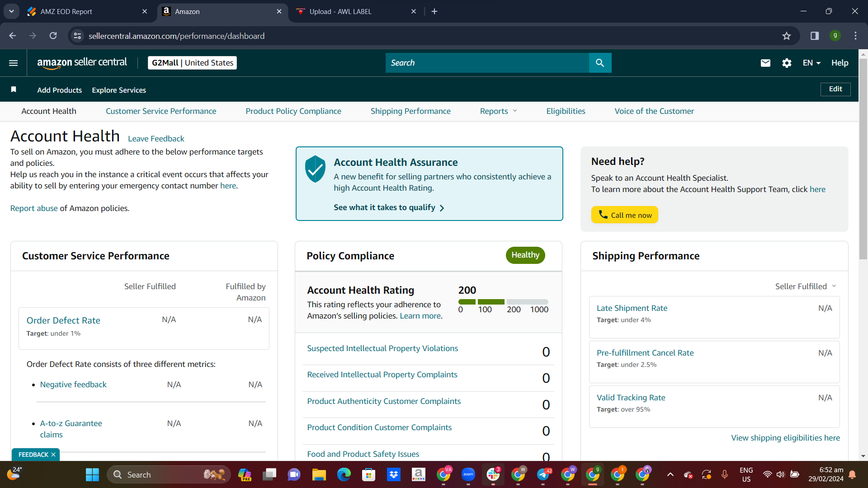
Task: Open Dropbox from the taskbar
Action: pos(394,474)
